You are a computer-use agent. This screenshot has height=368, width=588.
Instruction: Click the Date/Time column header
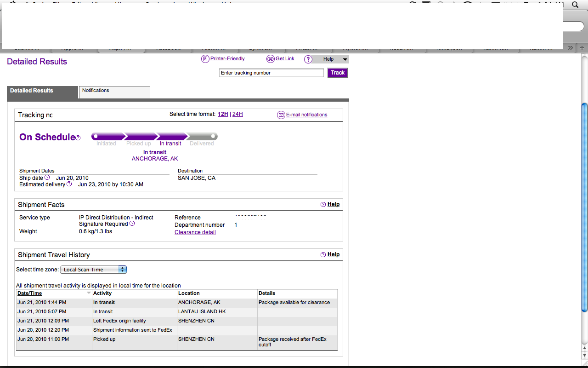(29, 293)
